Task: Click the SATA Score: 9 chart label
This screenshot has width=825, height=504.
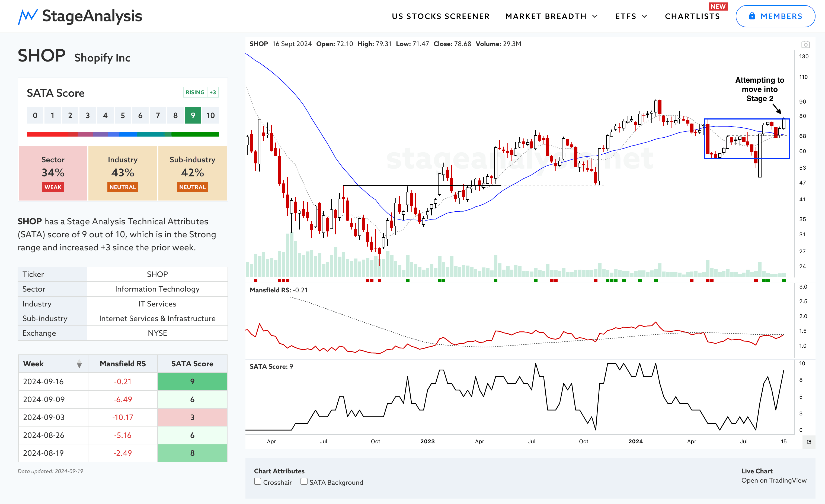Action: coord(271,367)
